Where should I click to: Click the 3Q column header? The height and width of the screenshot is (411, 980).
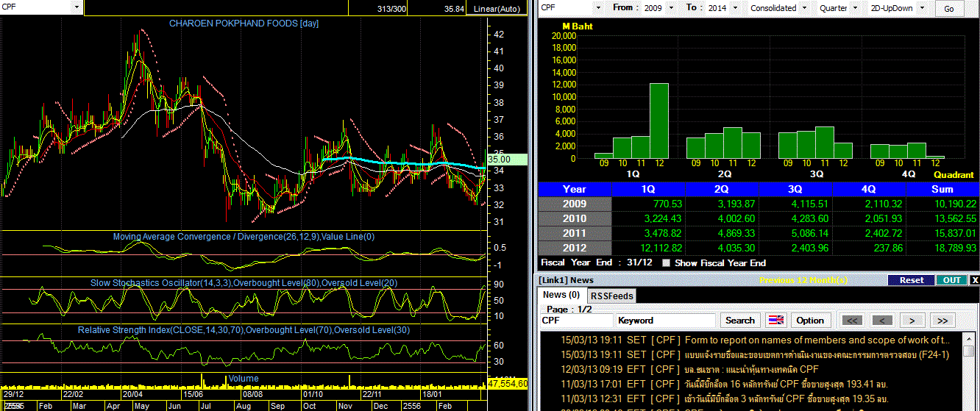(x=795, y=189)
